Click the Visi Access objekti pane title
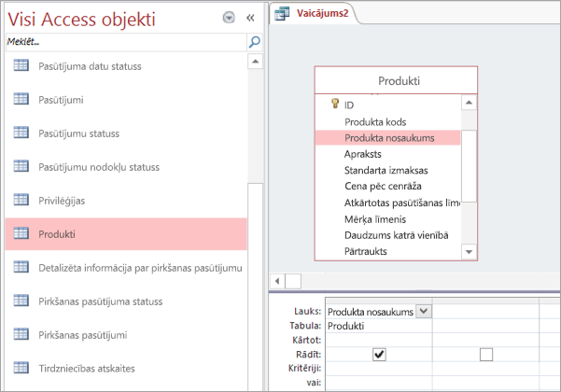Viewport: 561px width, 392px height. coord(81,19)
